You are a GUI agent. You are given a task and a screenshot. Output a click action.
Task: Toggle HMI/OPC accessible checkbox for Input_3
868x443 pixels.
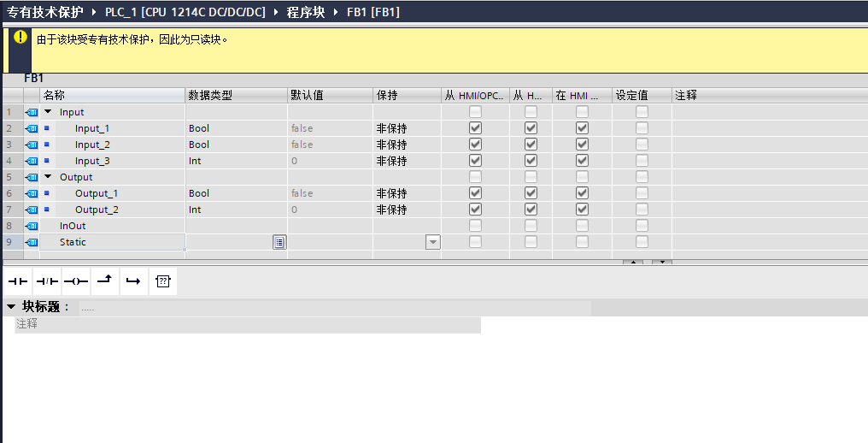tap(475, 161)
